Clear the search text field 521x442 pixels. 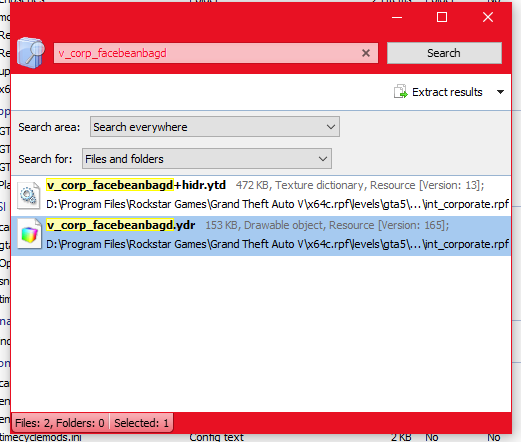click(366, 53)
